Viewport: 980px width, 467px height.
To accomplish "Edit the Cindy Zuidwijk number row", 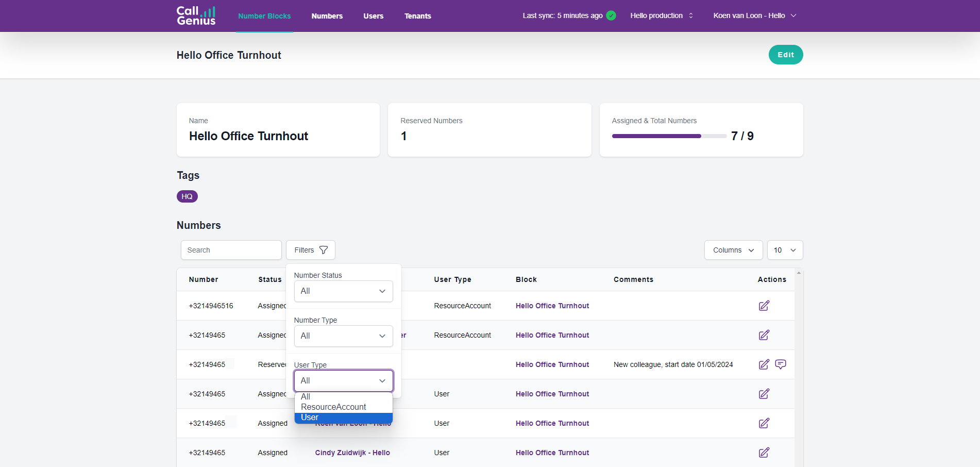I will tap(764, 453).
